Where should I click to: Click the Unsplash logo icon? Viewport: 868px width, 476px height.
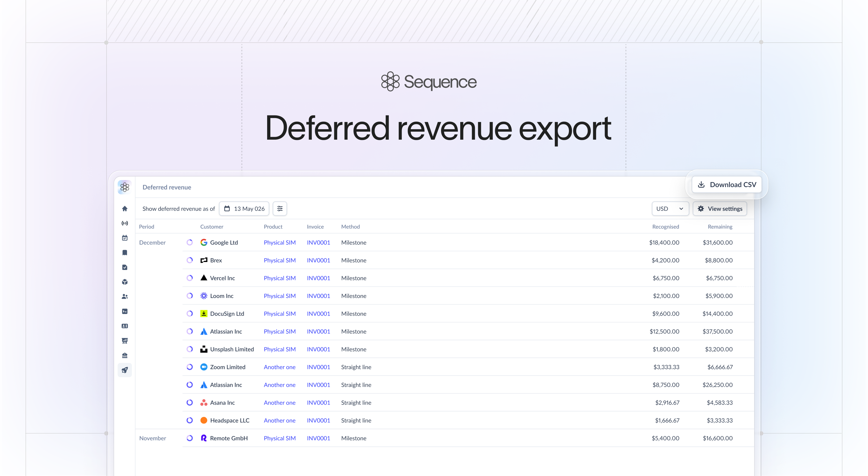click(x=204, y=349)
